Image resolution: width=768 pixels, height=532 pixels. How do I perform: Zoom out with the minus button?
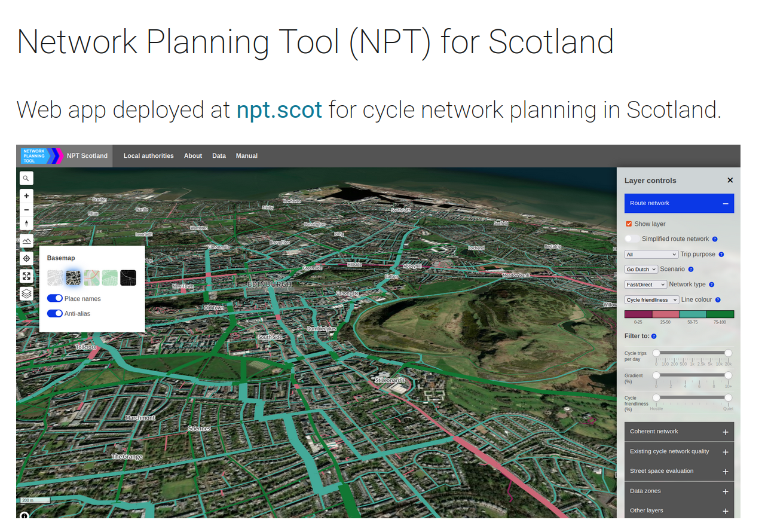26,210
